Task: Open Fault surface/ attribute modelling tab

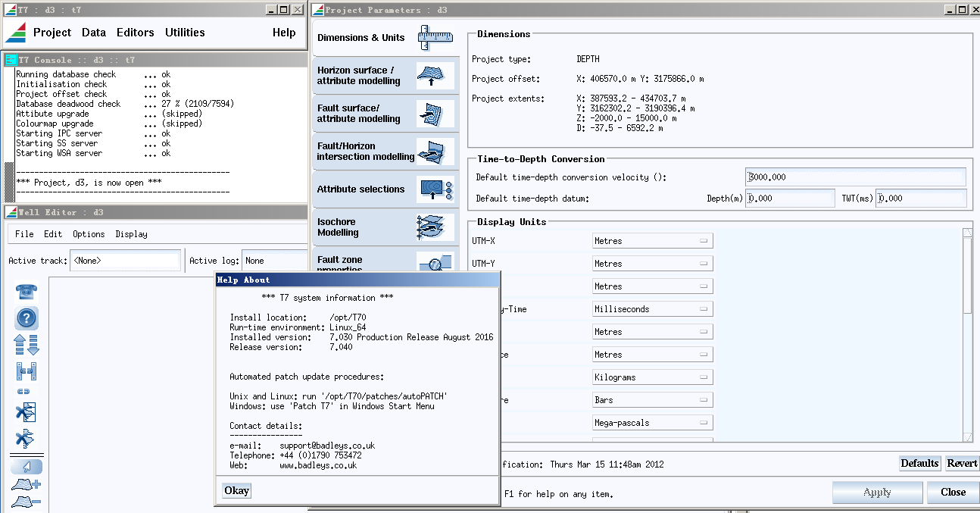Action: 385,113
